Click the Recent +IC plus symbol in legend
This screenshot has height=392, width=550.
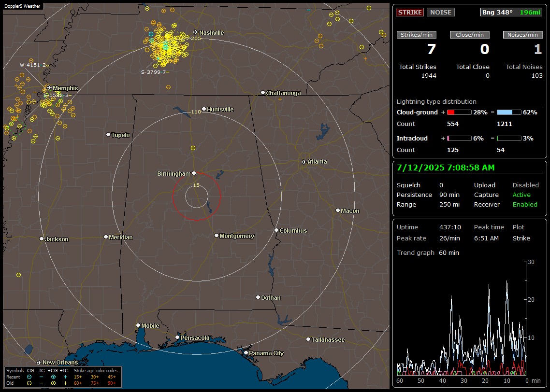point(65,377)
